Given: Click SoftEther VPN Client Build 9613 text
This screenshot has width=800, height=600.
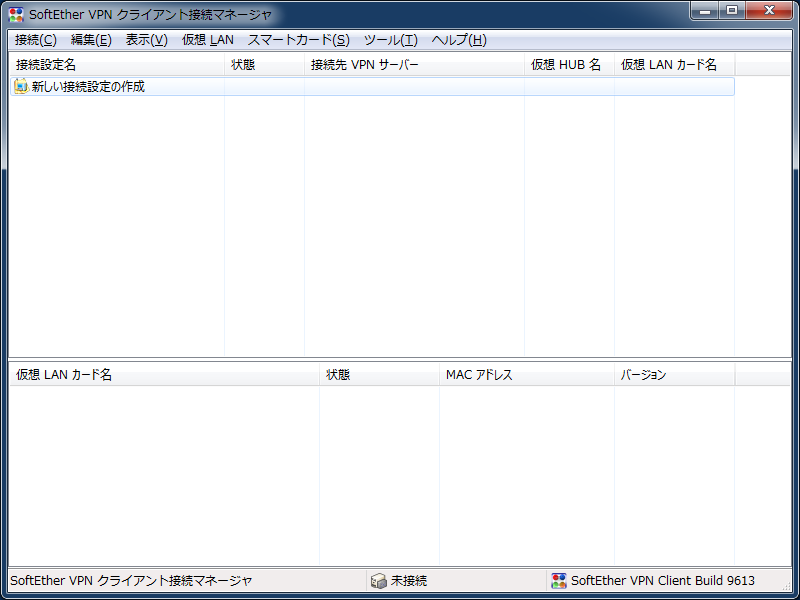Looking at the screenshot, I should tap(663, 581).
